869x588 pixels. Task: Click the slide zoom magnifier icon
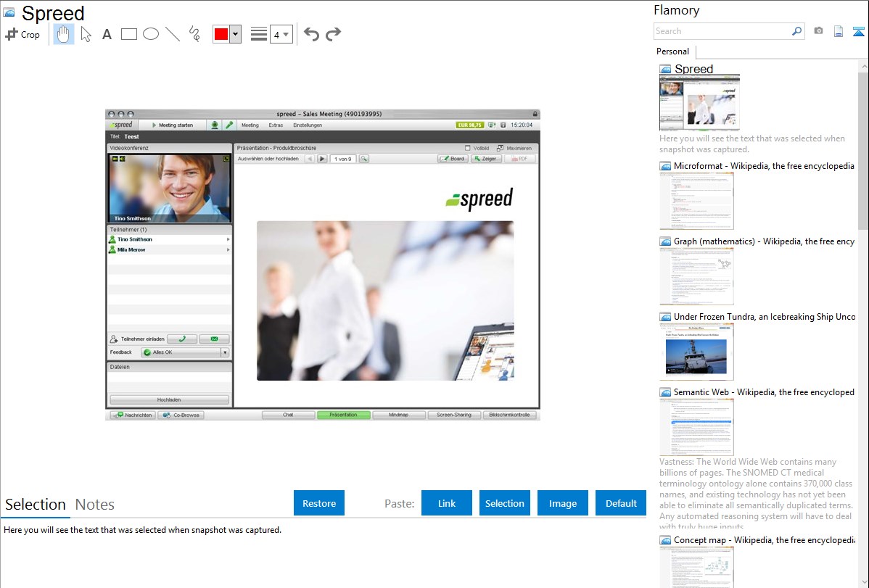[x=364, y=159]
